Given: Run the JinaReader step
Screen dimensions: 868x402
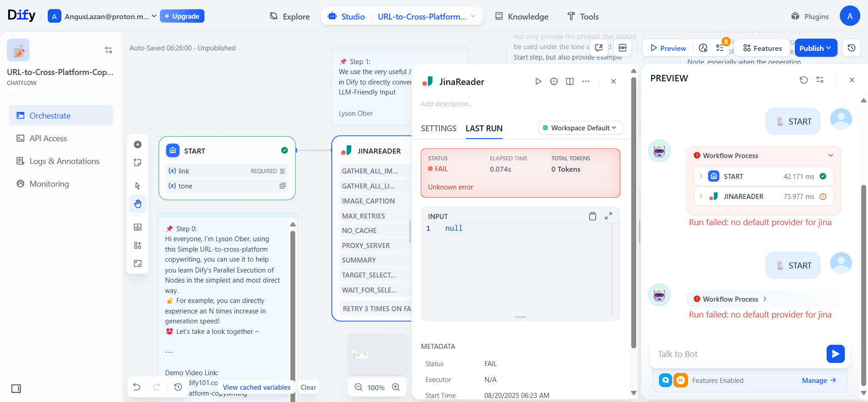Looking at the screenshot, I should click(539, 82).
